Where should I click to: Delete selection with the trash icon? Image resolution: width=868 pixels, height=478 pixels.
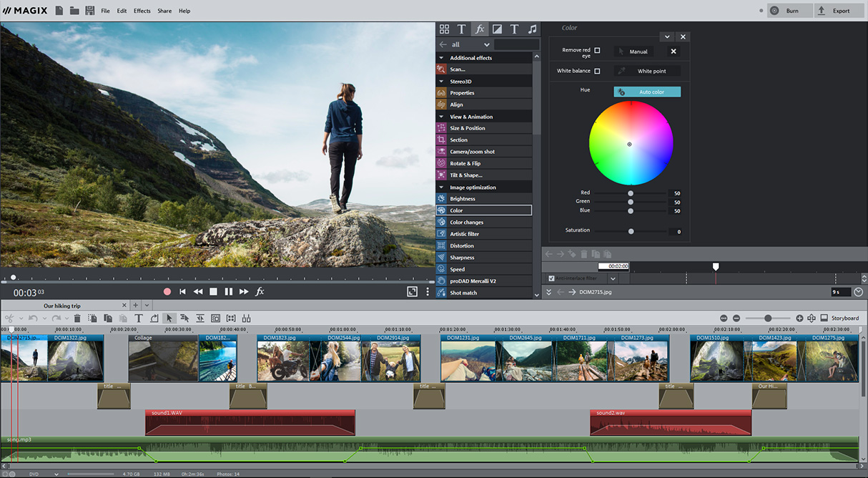77,318
